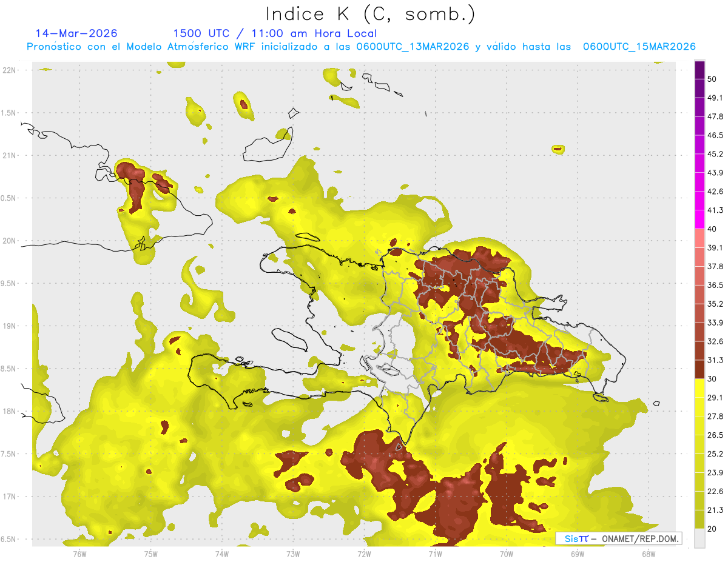Click the '1500 UTC / 11:00 am Hora Local' time label
728x562 pixels.
coord(275,34)
